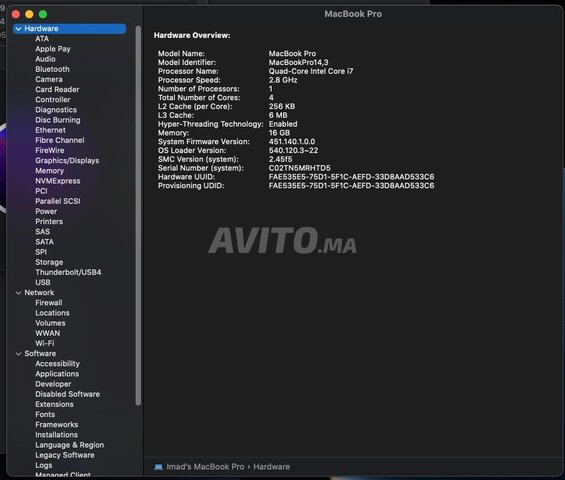The height and width of the screenshot is (480, 565).
Task: Select Audio in Hardware list
Action: click(45, 59)
